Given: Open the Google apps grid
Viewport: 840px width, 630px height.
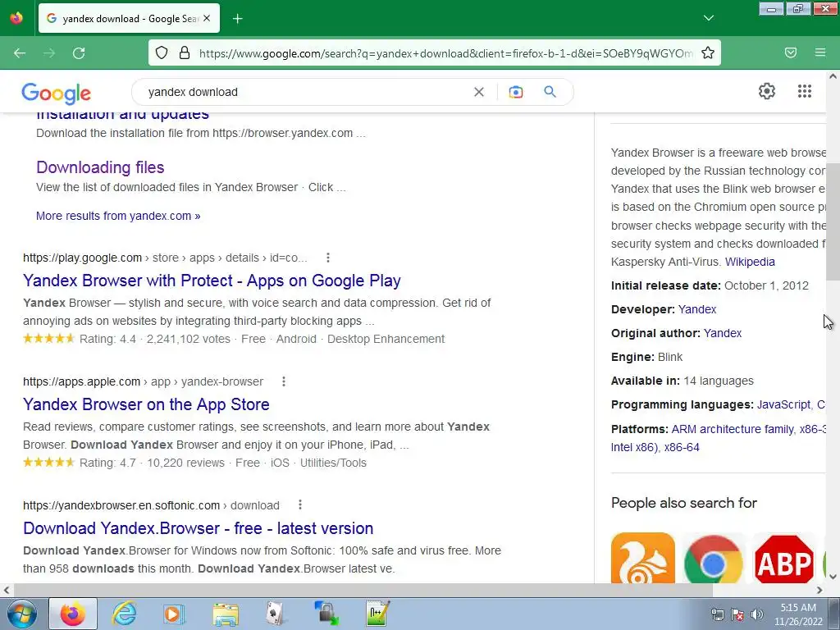Looking at the screenshot, I should coord(804,91).
